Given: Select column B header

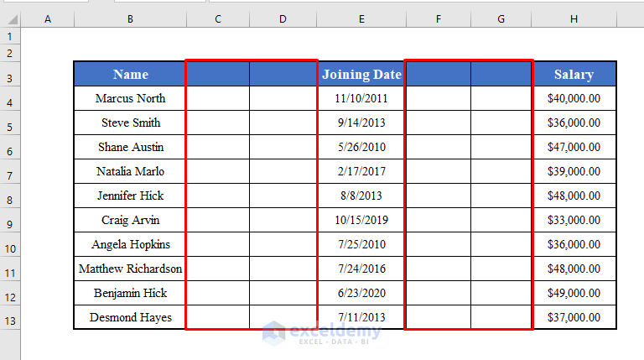Looking at the screenshot, I should 130,19.
